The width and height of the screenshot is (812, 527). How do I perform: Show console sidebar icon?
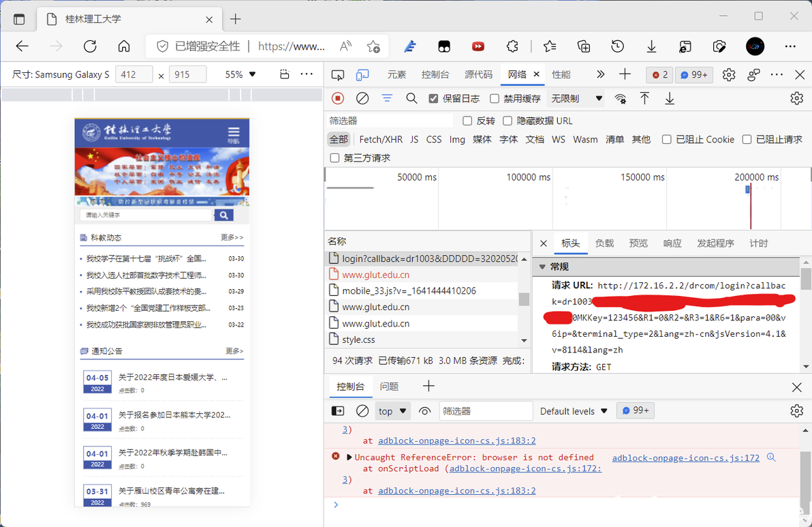click(338, 411)
